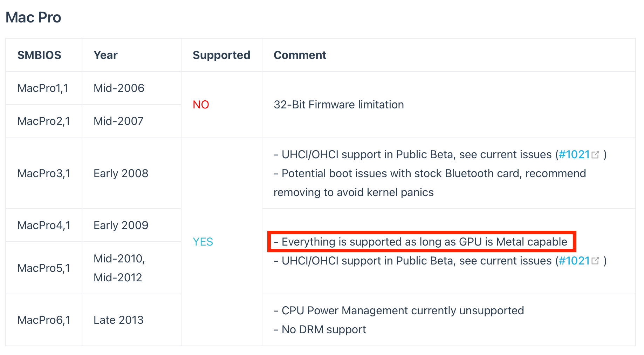Image resolution: width=644 pixels, height=355 pixels.
Task: Open the #1021 link in the MacPro4,1/5,1 comment
Action: pyautogui.click(x=574, y=261)
